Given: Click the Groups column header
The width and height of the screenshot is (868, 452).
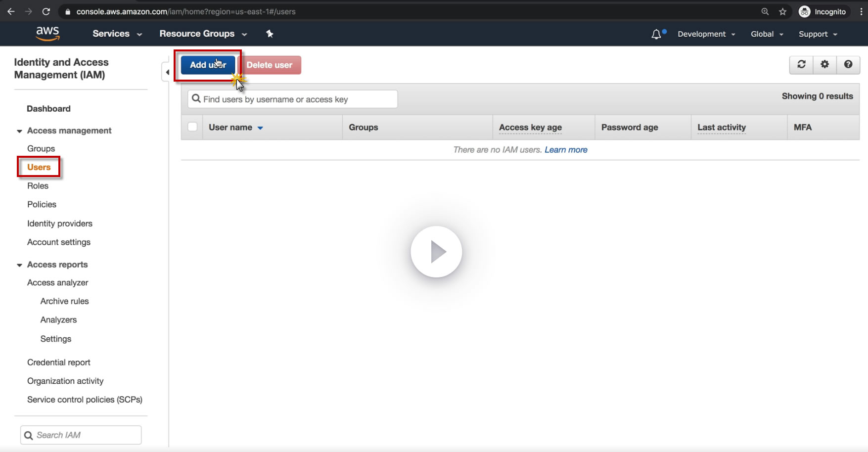Looking at the screenshot, I should click(364, 128).
